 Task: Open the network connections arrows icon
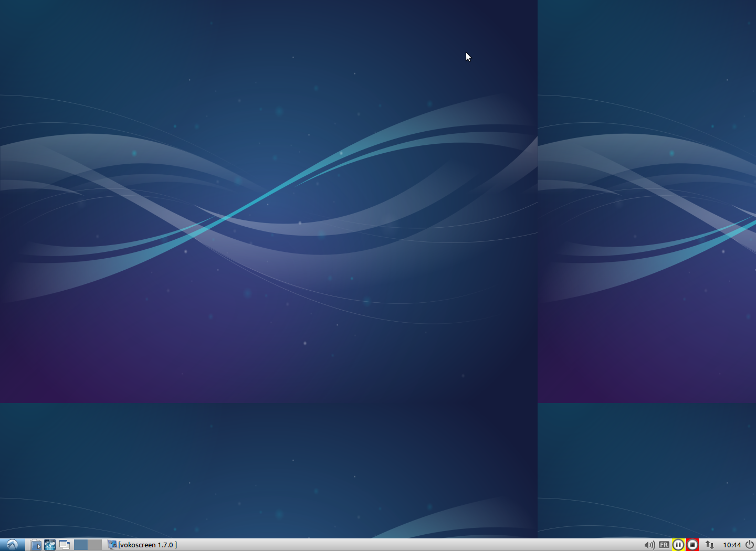[x=709, y=545]
